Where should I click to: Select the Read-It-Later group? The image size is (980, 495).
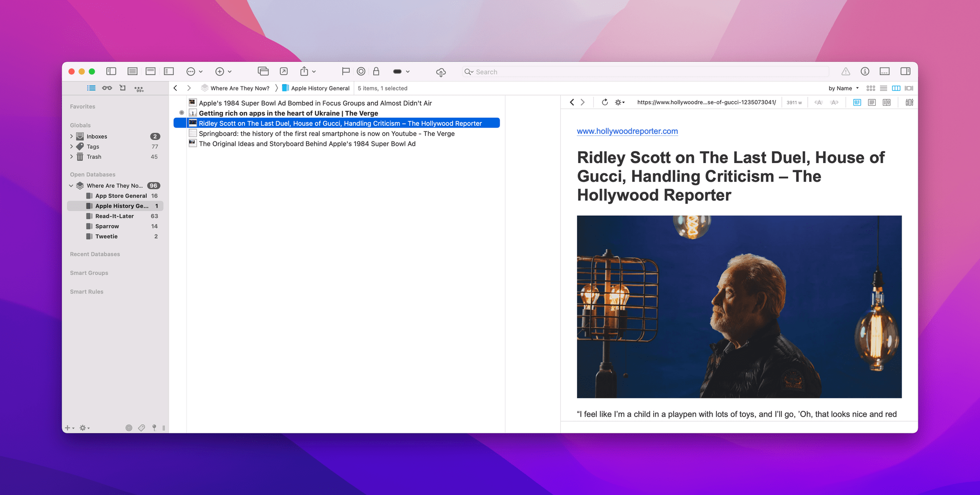115,216
